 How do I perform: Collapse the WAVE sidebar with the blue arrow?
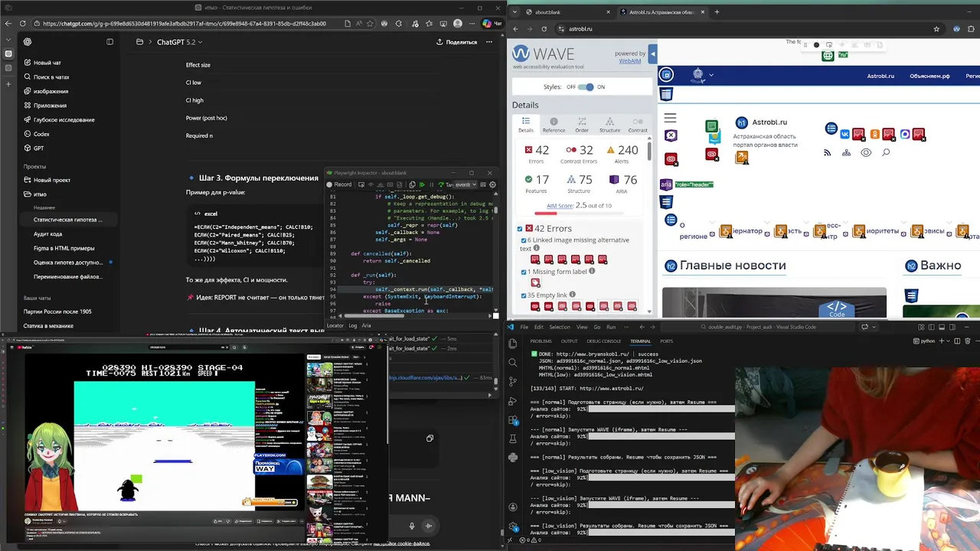(652, 54)
